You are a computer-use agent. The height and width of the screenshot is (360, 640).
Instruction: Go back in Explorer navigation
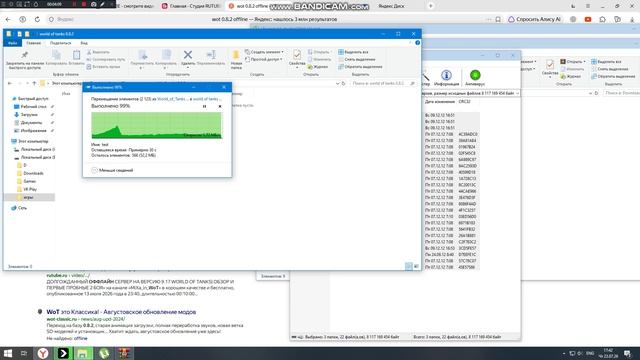tap(10, 83)
